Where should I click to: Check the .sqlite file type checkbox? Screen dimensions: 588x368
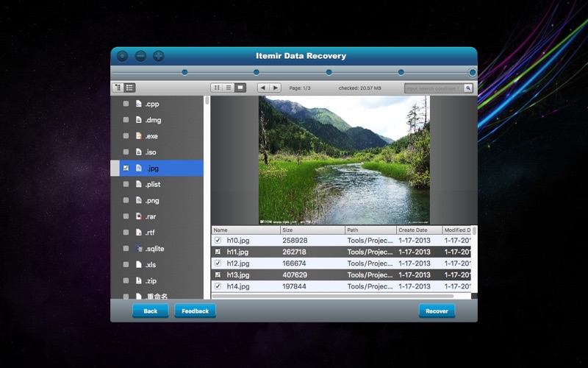tap(126, 249)
